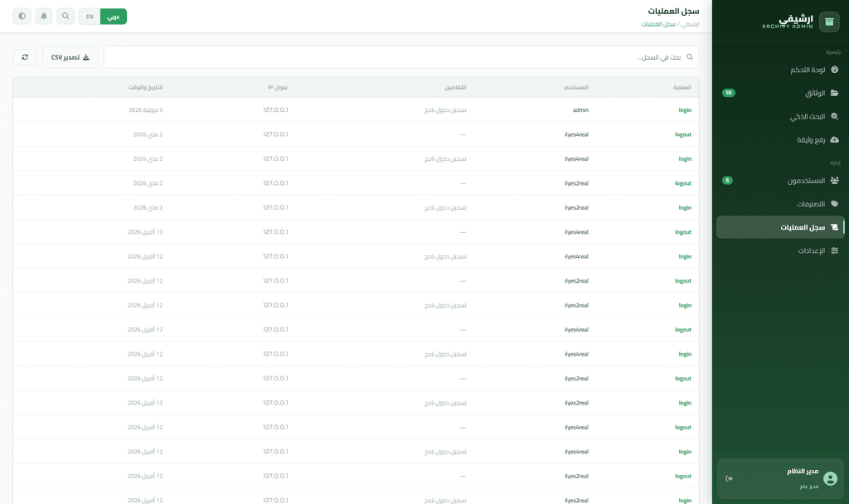
Task: Click the العملية column header
Action: pos(682,87)
